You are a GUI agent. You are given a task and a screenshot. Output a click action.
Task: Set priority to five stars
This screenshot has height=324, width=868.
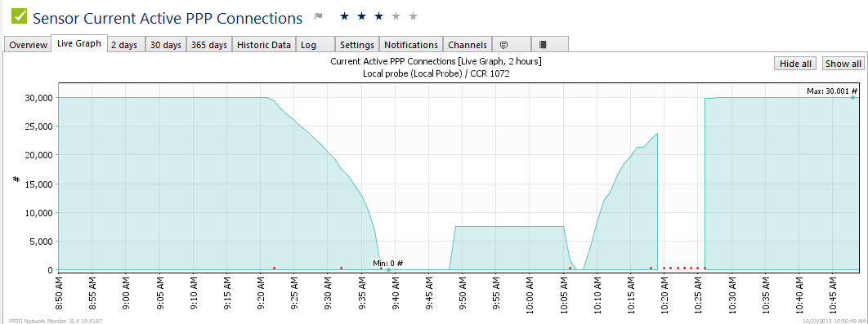click(x=413, y=16)
